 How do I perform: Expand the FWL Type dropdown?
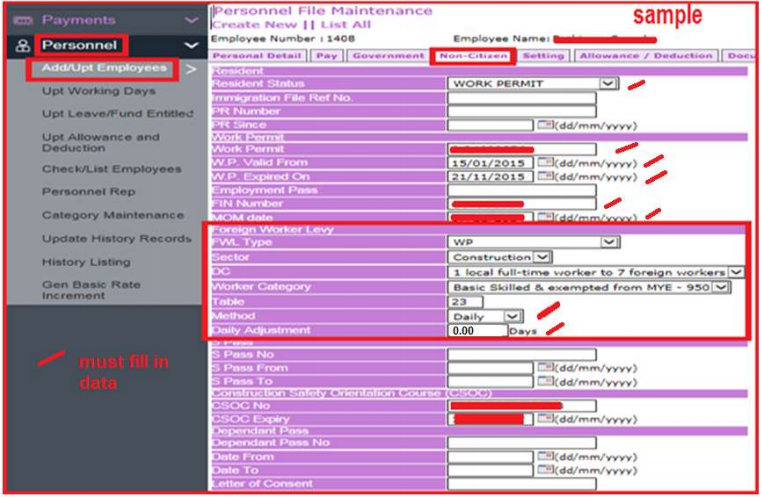pyautogui.click(x=608, y=242)
